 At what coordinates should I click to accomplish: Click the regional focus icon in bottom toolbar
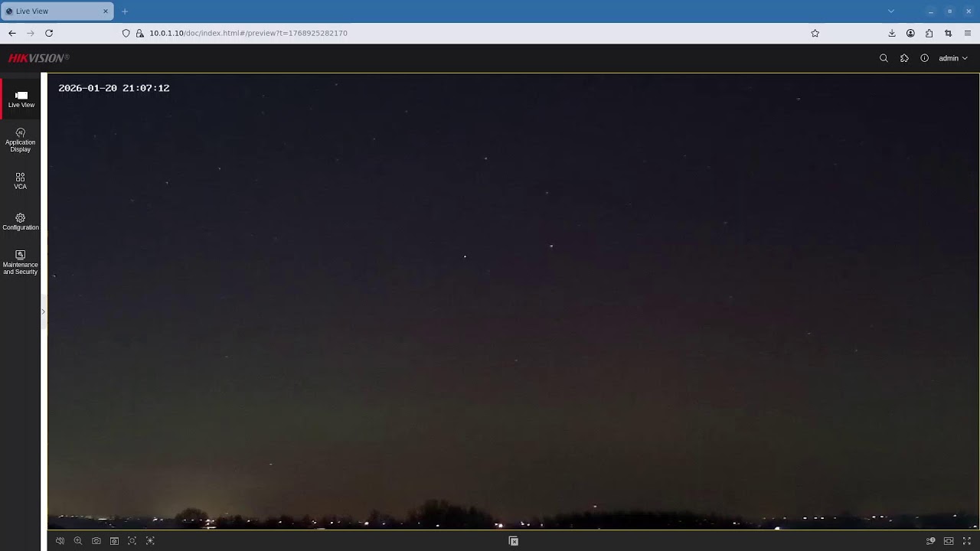[132, 541]
